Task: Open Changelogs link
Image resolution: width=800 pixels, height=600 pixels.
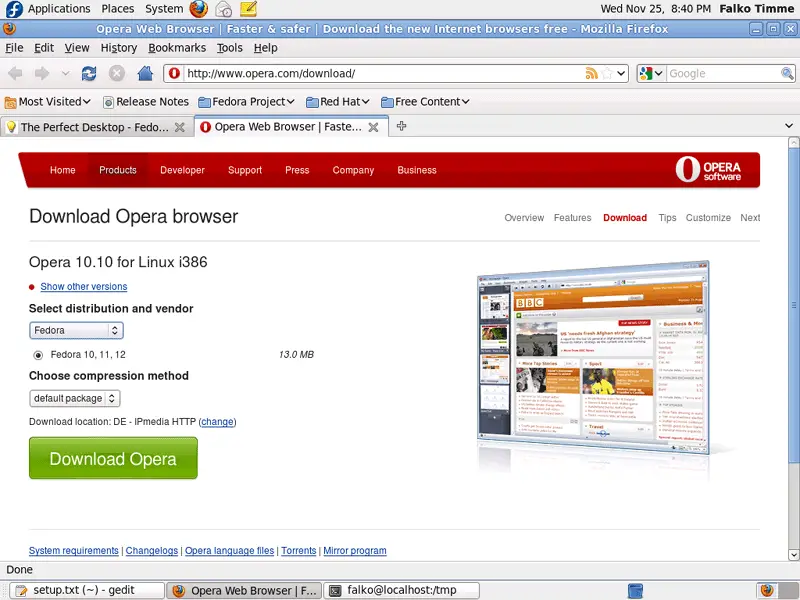Action: pyautogui.click(x=152, y=551)
